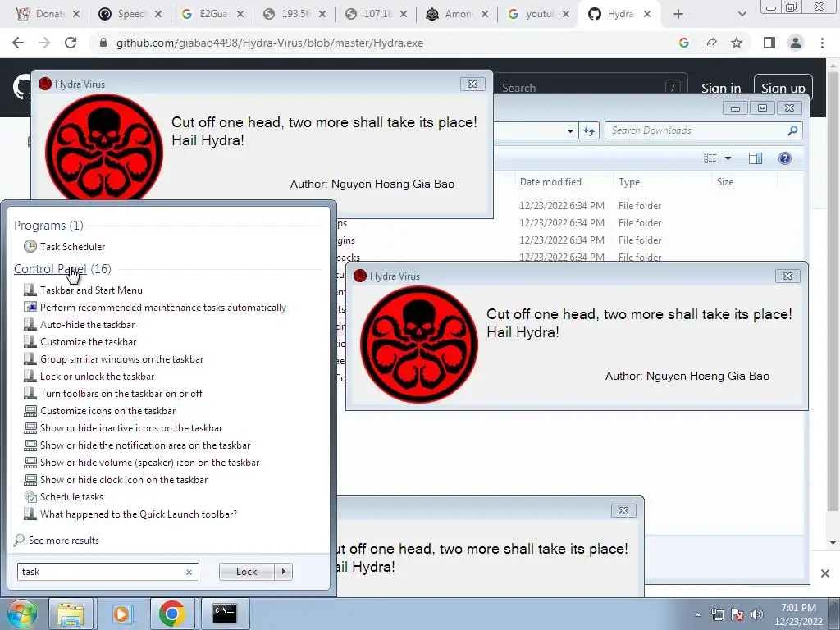Screen dimensions: 840x630
Task: Sort Explorer files by Date modified
Action: tap(550, 182)
